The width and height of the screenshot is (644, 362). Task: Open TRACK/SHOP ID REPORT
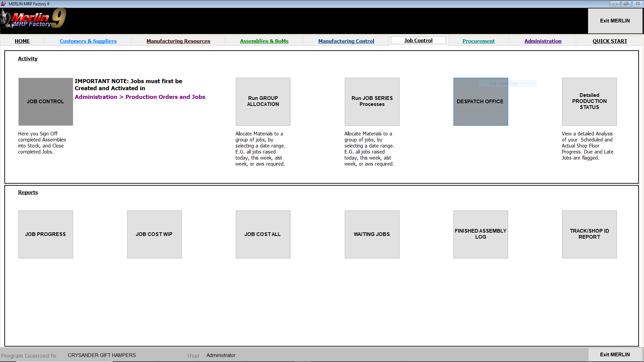589,234
